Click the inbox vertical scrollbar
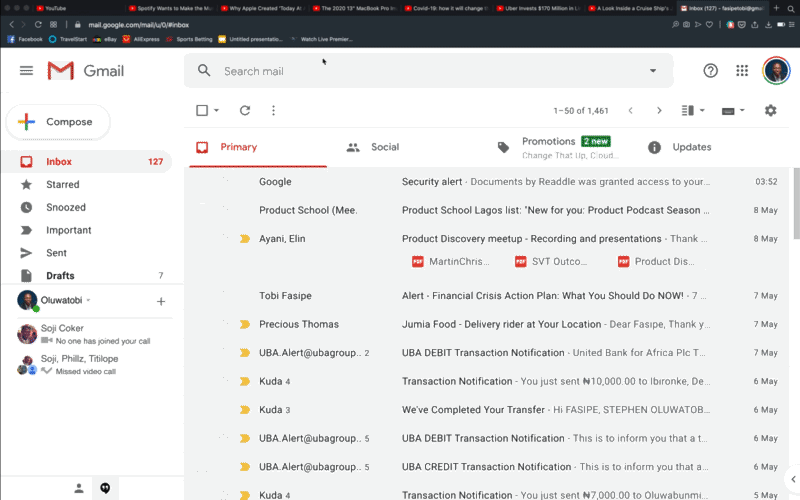The image size is (800, 500). click(x=796, y=203)
